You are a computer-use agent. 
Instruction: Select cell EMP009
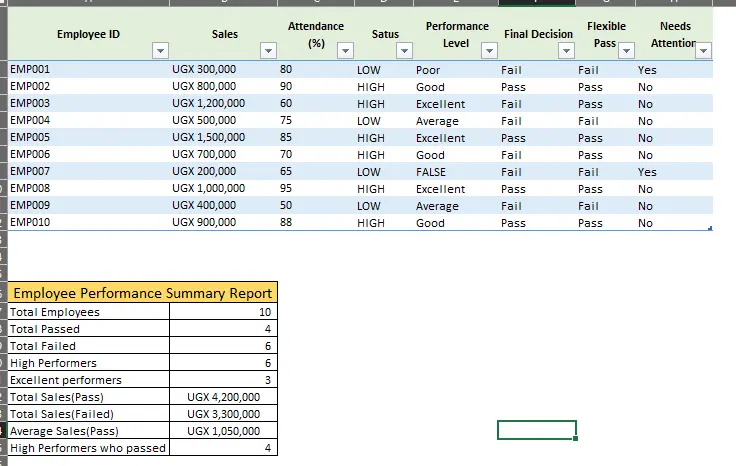point(89,205)
